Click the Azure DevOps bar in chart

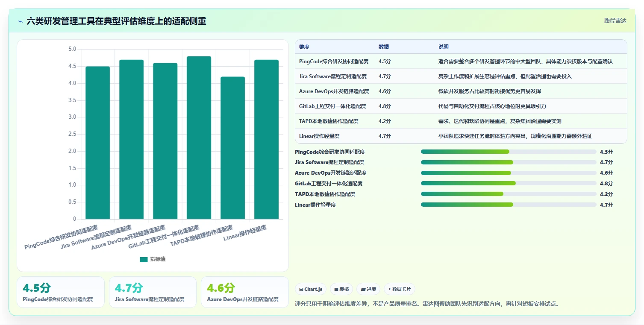click(x=165, y=141)
